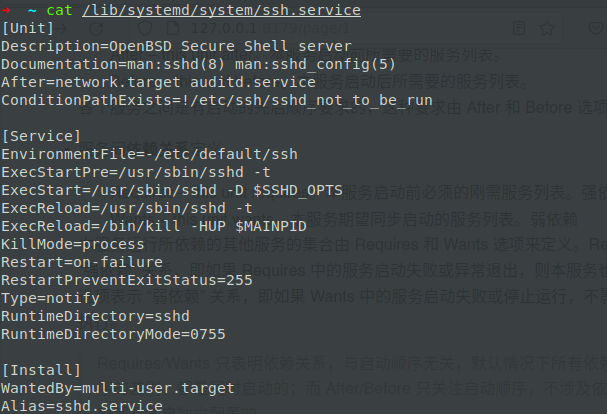Image resolution: width=607 pixels, height=414 pixels.
Task: Click the red prompt arrow
Action: pos(6,10)
